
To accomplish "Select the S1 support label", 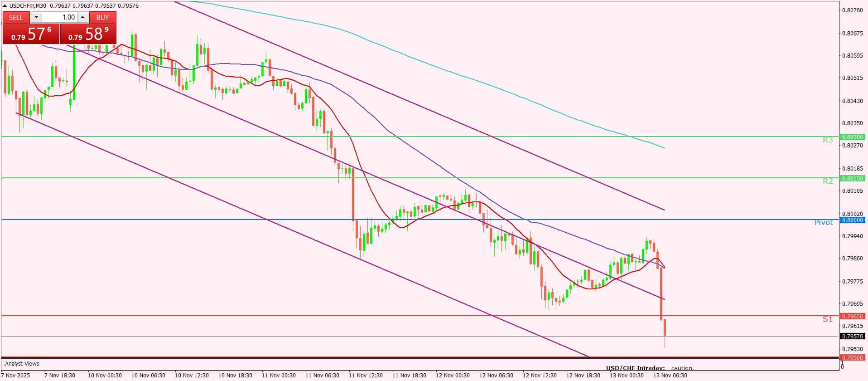I will pos(828,319).
